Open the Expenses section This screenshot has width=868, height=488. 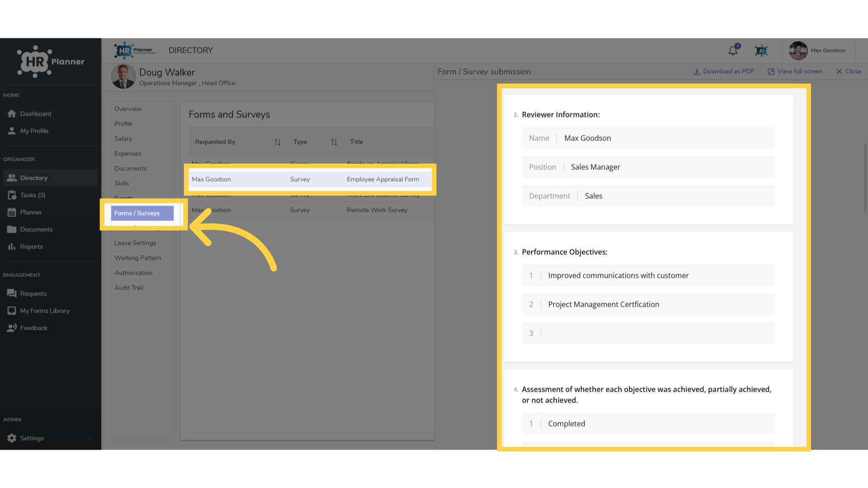[127, 154]
